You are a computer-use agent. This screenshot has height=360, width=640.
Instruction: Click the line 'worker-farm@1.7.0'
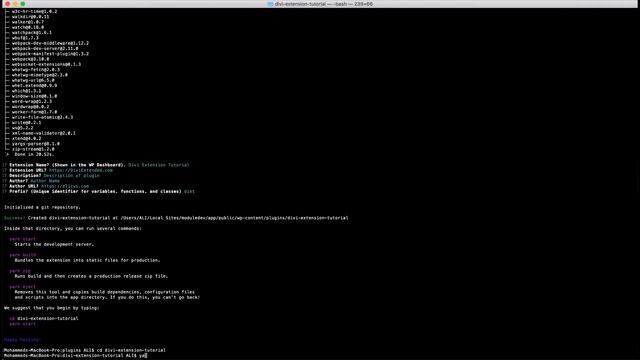(34, 112)
